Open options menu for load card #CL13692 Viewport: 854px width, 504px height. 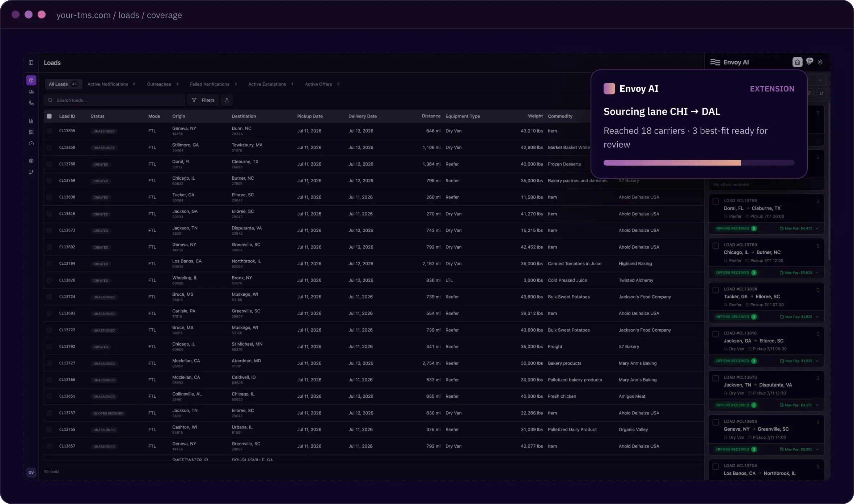(818, 422)
